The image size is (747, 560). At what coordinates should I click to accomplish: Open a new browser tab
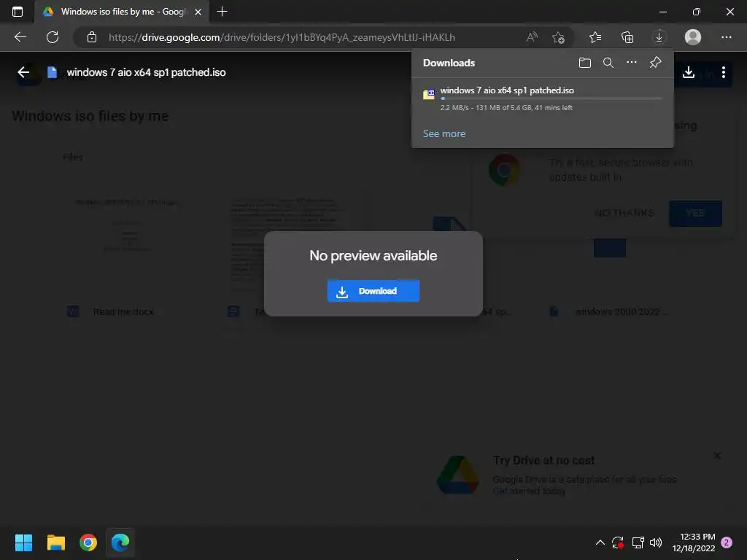[222, 12]
